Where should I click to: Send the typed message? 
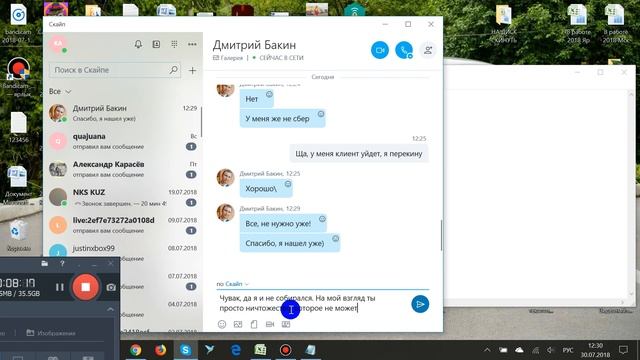coord(420,304)
